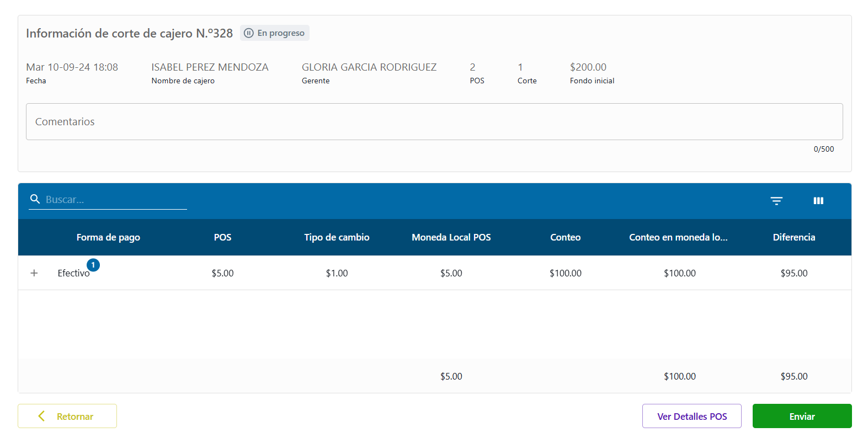
Task: Click the Diferencia column header
Action: click(x=794, y=237)
